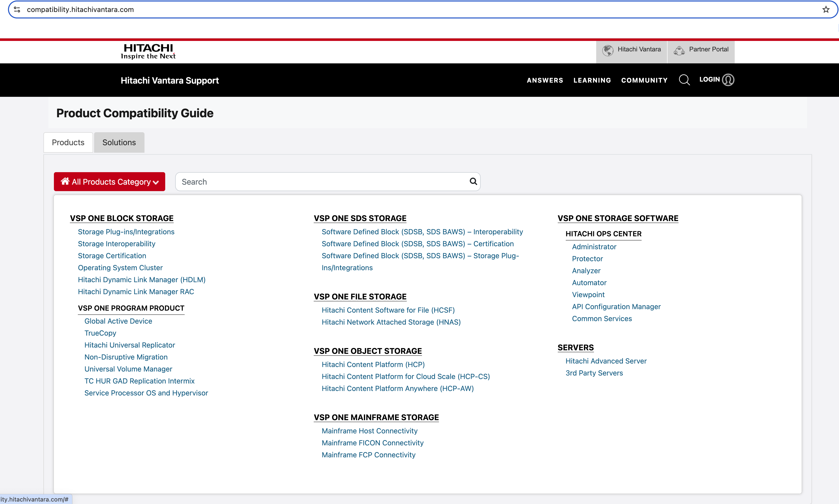The image size is (839, 504).
Task: Open API Configuration Manager link
Action: click(616, 307)
